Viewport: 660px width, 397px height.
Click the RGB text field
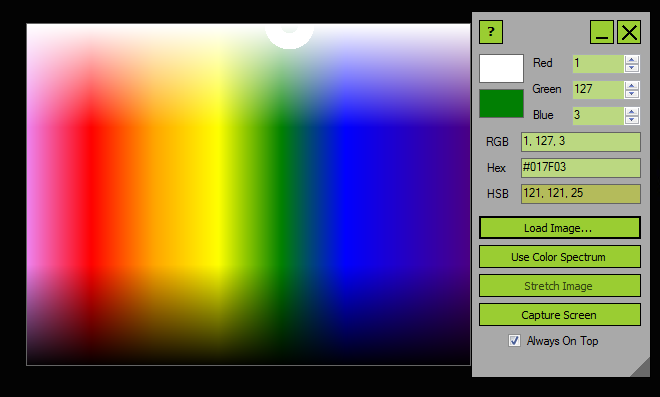pos(581,142)
